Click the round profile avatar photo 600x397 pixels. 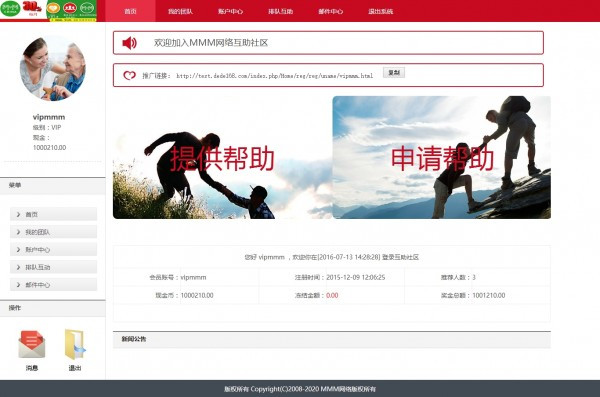pyautogui.click(x=53, y=69)
